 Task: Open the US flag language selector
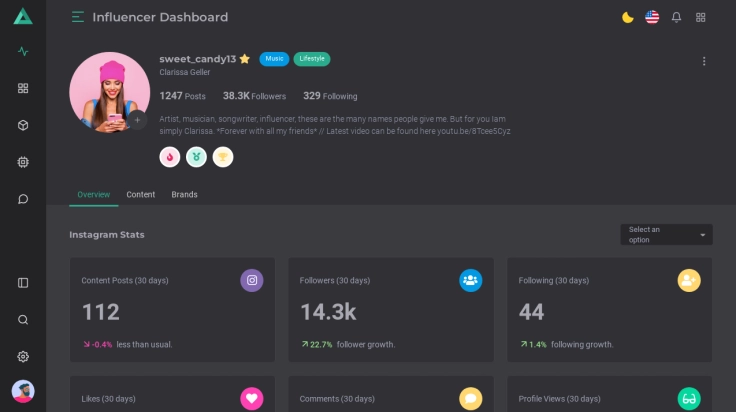[652, 17]
